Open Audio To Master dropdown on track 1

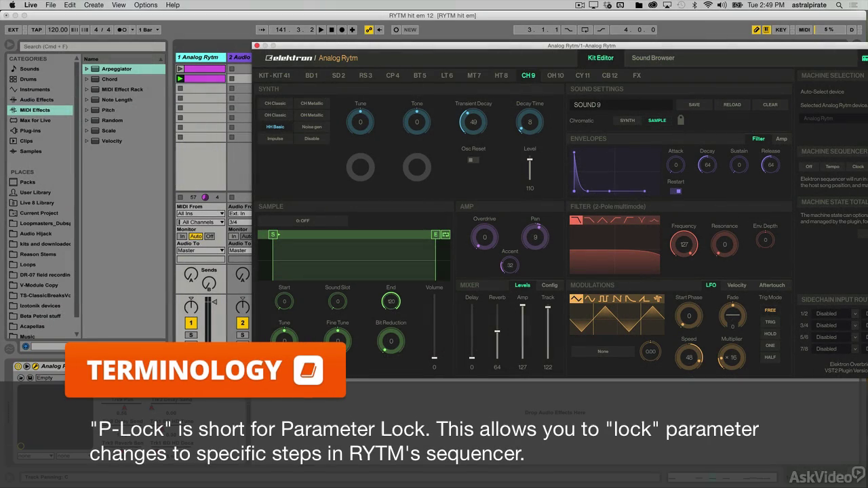point(201,250)
